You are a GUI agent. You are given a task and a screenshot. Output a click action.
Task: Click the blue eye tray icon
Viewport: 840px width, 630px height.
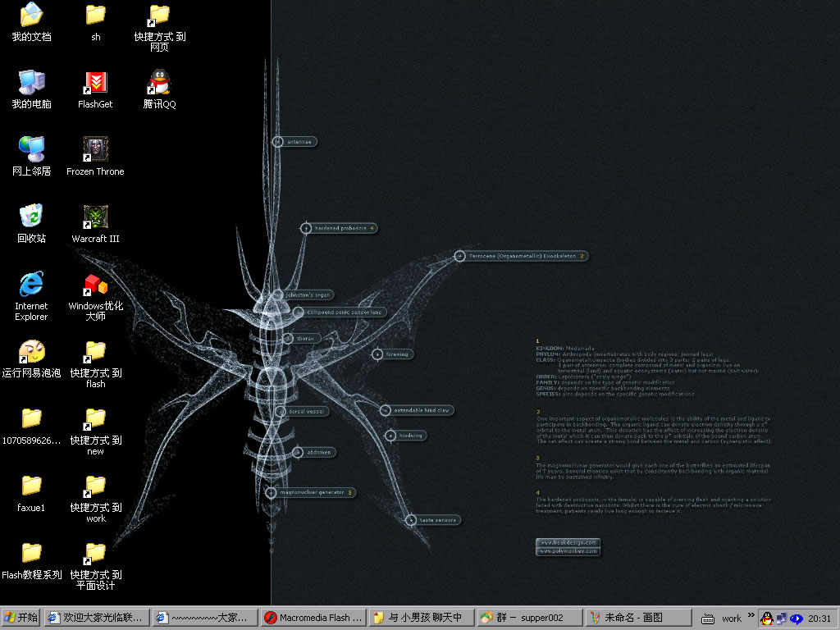pyautogui.click(x=796, y=619)
